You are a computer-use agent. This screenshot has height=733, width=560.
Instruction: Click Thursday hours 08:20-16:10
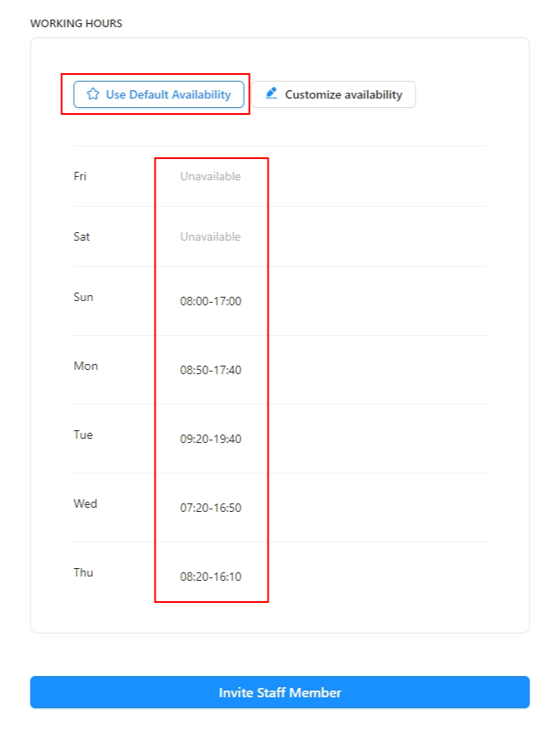pyautogui.click(x=211, y=577)
